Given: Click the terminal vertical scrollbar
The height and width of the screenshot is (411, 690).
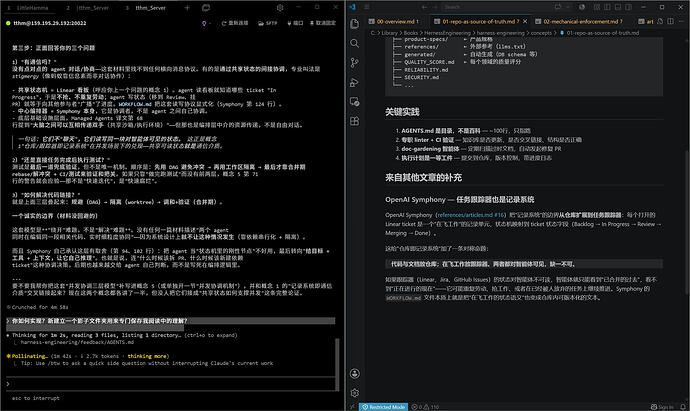Looking at the screenshot, I should (338, 363).
